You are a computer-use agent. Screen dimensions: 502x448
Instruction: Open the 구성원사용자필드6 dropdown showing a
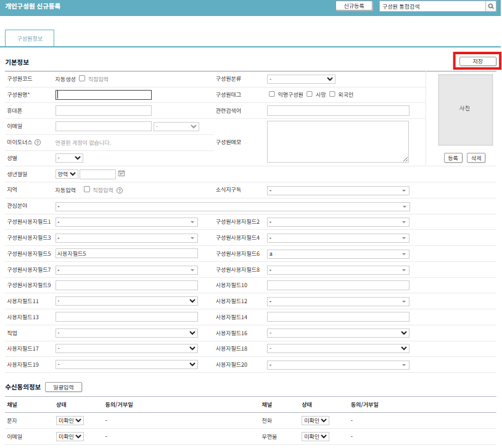click(x=338, y=254)
